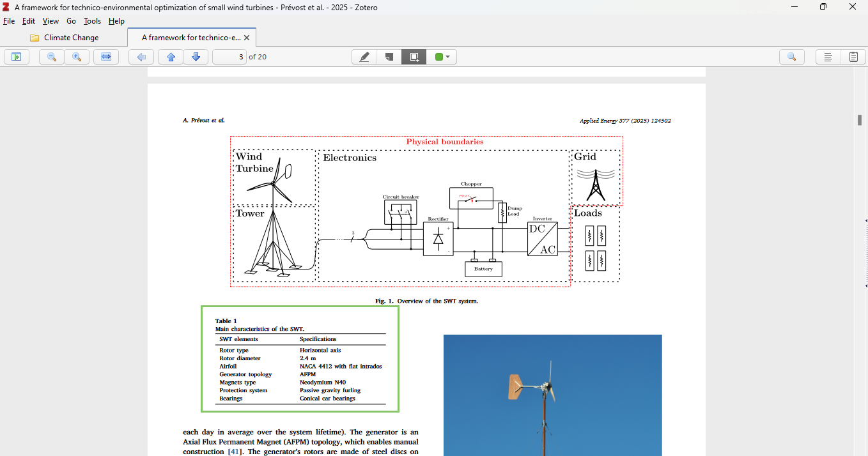
Task: Click the 'Physical boundaries' label
Action: click(445, 142)
